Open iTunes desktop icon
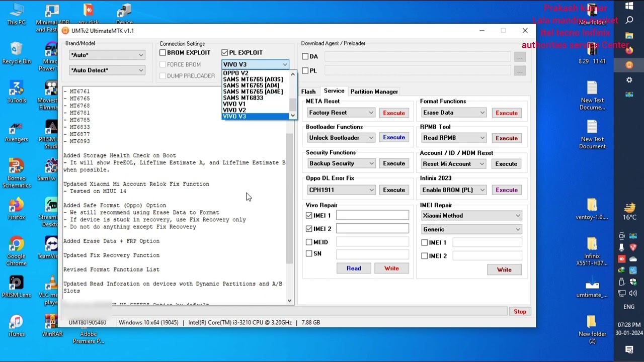 [16, 324]
